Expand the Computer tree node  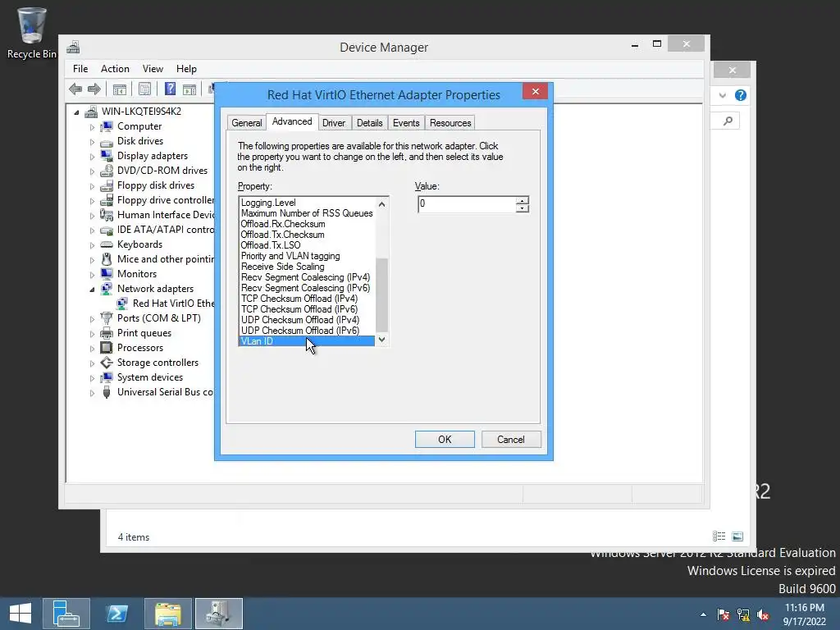(x=92, y=127)
